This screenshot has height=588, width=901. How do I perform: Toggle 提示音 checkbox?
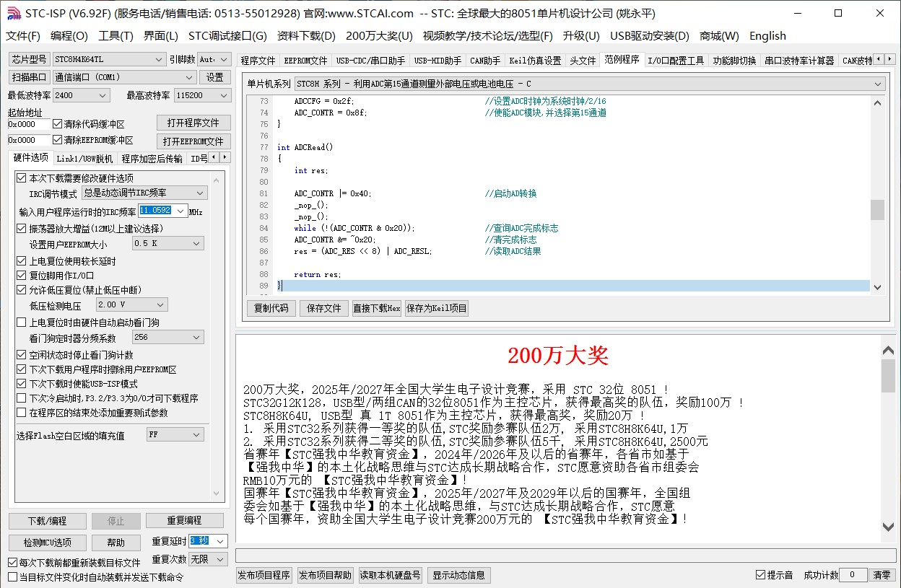pos(760,575)
